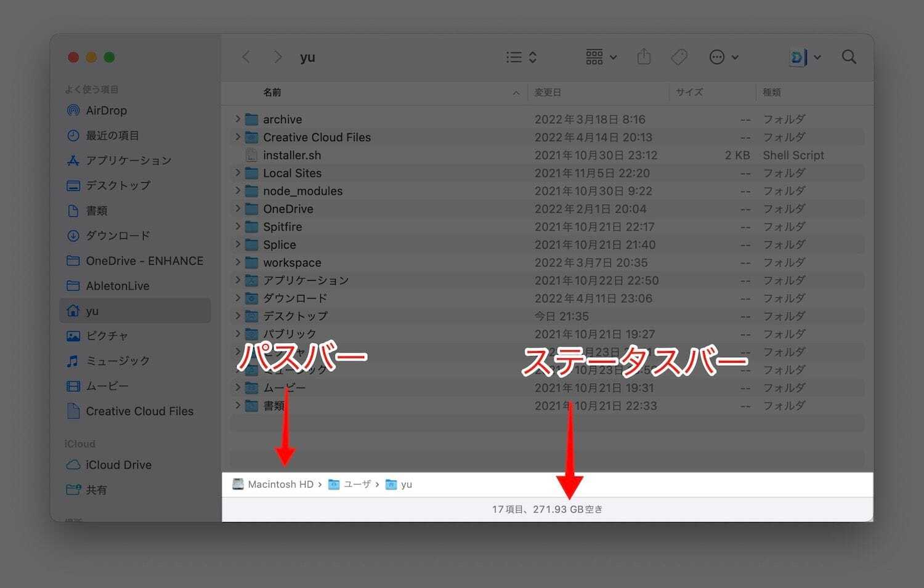The height and width of the screenshot is (588, 924).
Task: Open 共有 in the sidebar
Action: [135, 490]
